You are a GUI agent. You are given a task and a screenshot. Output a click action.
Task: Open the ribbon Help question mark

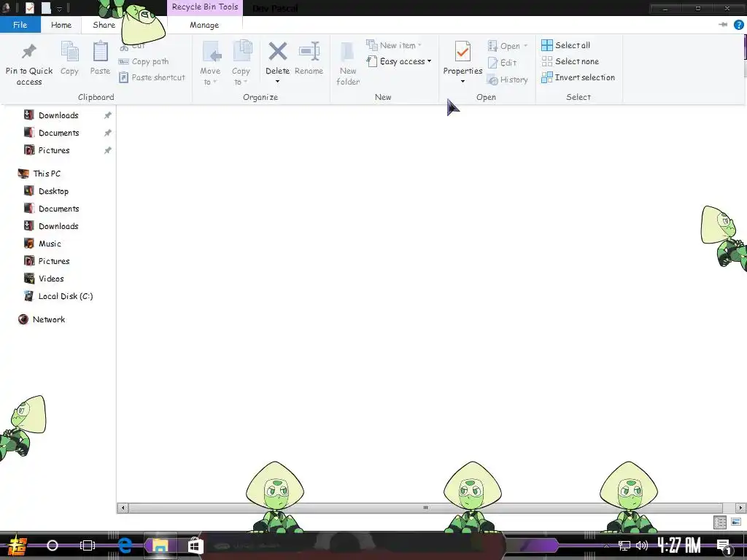pyautogui.click(x=738, y=25)
